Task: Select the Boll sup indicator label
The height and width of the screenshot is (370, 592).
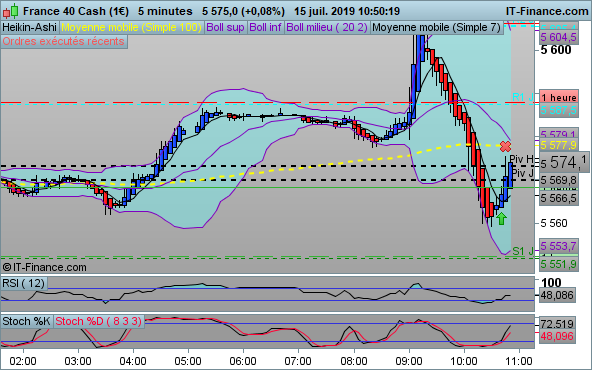Action: [226, 28]
